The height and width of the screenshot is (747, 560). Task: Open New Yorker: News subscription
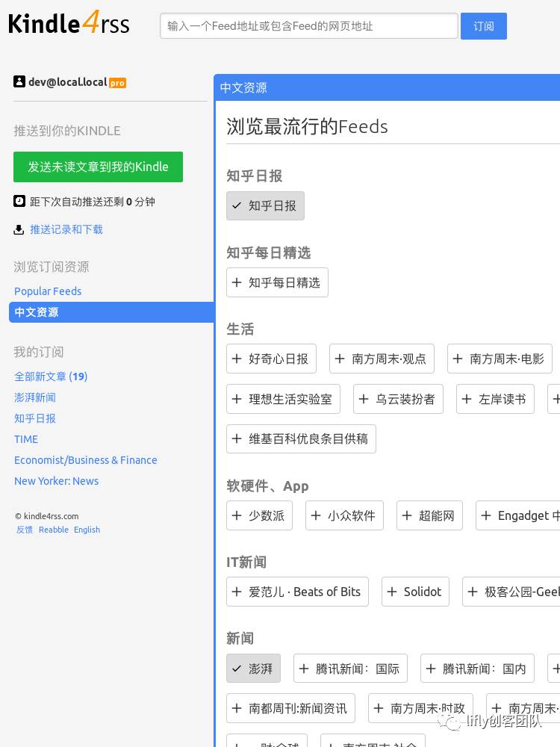[x=56, y=481]
